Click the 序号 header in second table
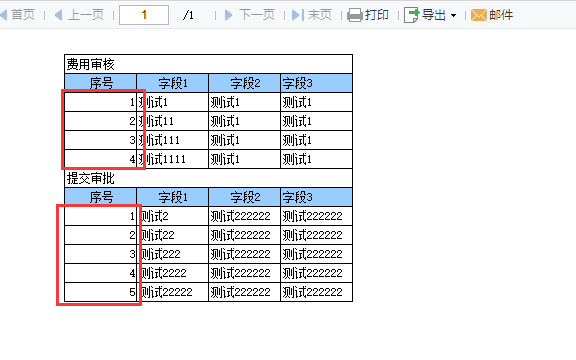Viewport: 576px width, 360px height. (x=101, y=197)
